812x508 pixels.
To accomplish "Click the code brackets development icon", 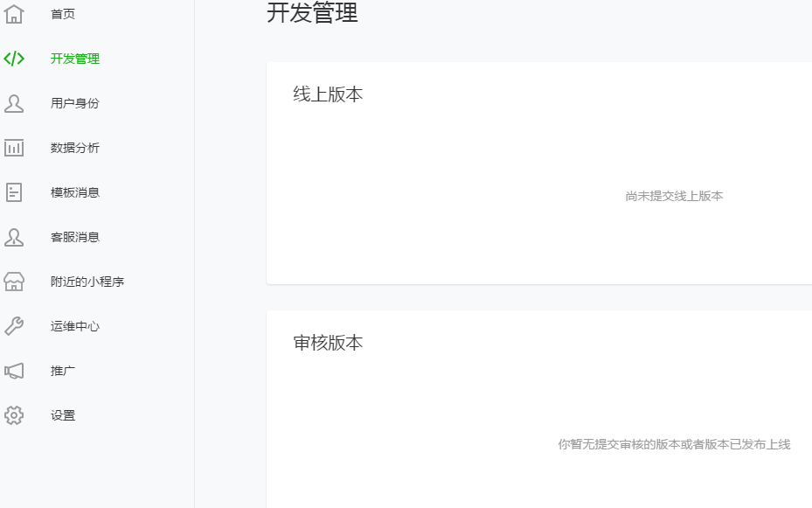I will click(x=14, y=59).
